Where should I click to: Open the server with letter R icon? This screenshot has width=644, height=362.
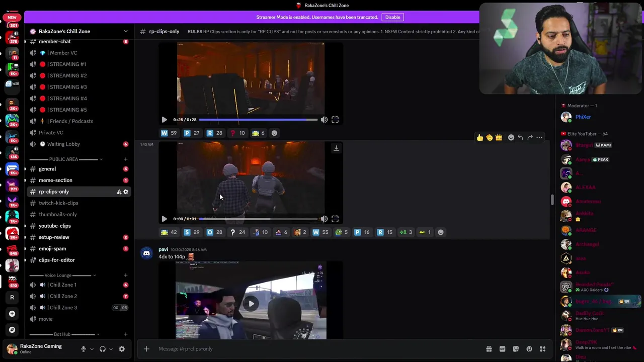[12, 297]
